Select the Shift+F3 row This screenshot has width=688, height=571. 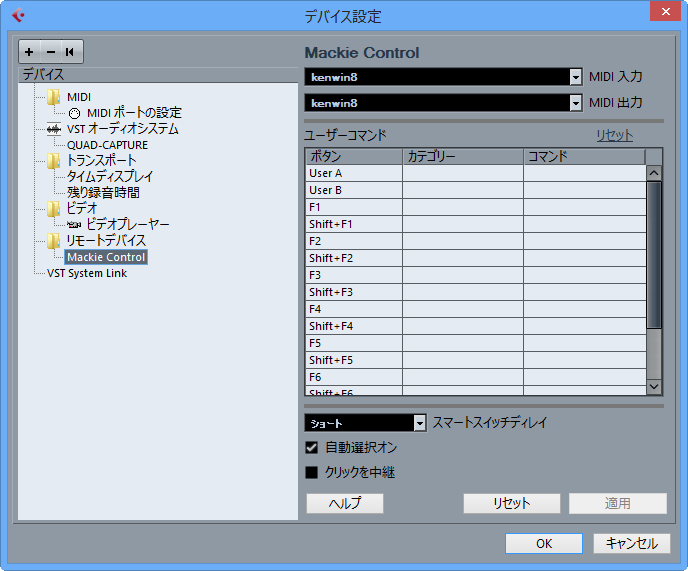coord(476,292)
